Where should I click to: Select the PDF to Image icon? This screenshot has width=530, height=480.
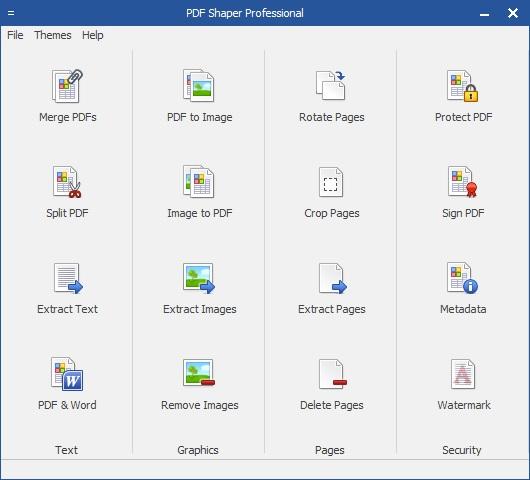coord(199,86)
